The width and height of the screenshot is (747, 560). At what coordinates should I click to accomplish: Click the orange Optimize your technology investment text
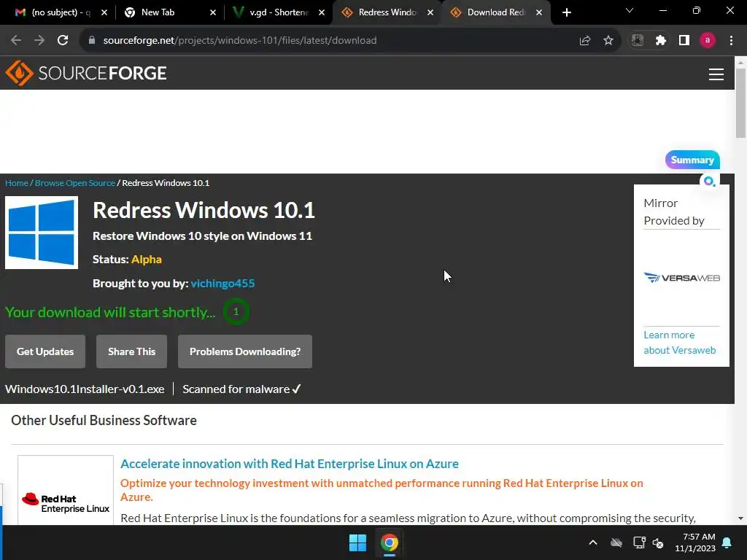coord(382,490)
